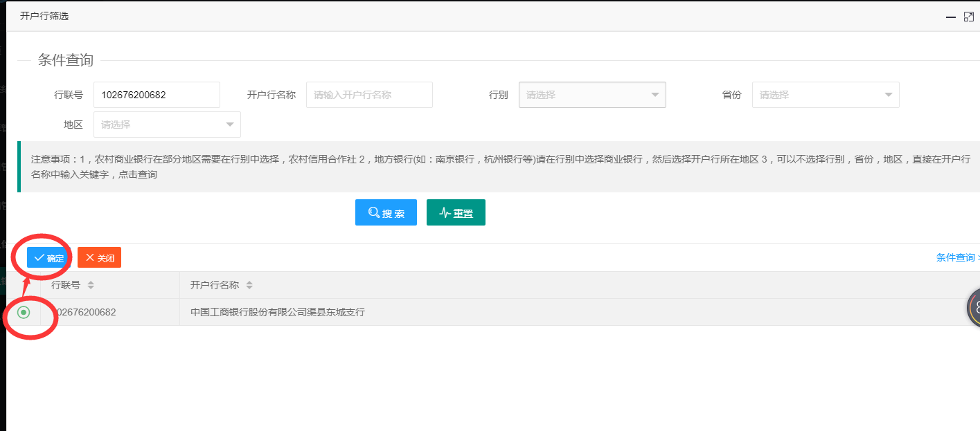Click sort arrows beside 开户行名称 column header

pos(249,285)
